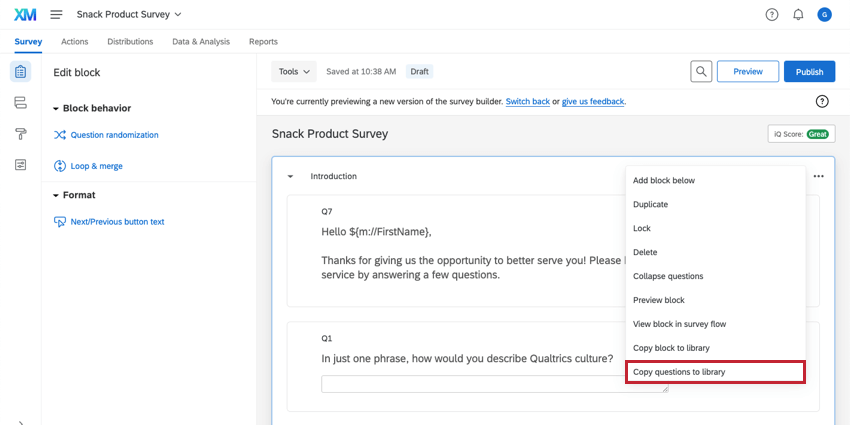Open survey flow from the sidebar

(x=21, y=103)
